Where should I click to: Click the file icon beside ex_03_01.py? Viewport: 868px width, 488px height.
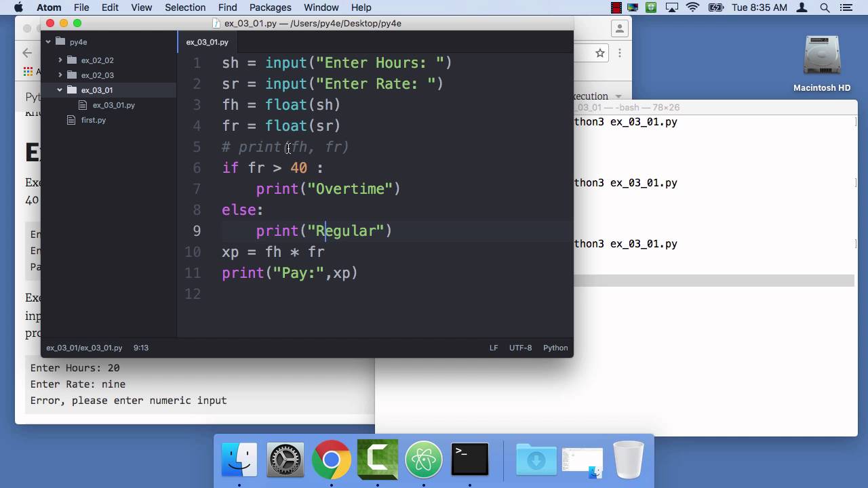pos(83,105)
